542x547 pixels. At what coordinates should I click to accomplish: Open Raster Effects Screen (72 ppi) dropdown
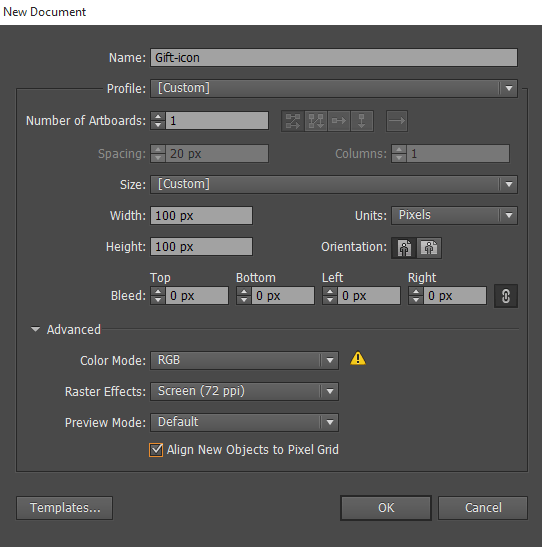pyautogui.click(x=244, y=391)
